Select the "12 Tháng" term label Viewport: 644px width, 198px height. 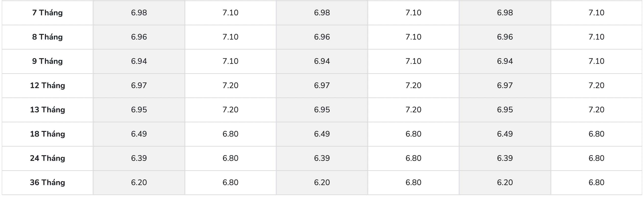tap(47, 86)
